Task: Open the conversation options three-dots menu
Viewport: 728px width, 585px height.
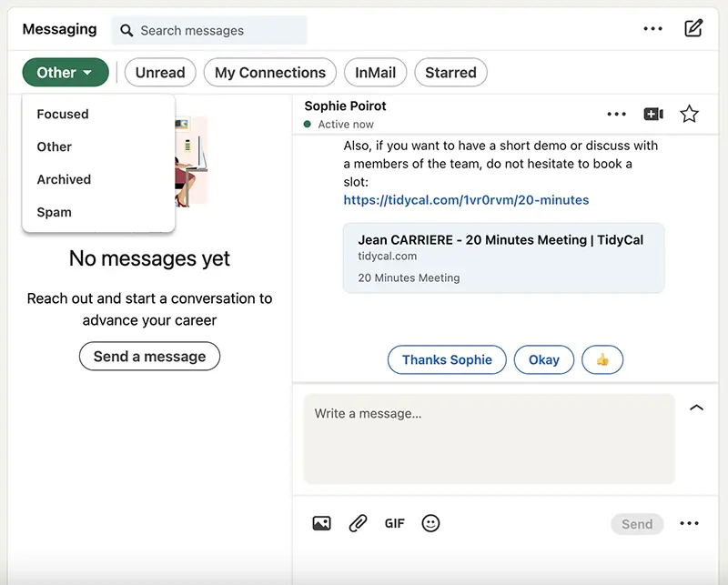Action: [x=616, y=114]
